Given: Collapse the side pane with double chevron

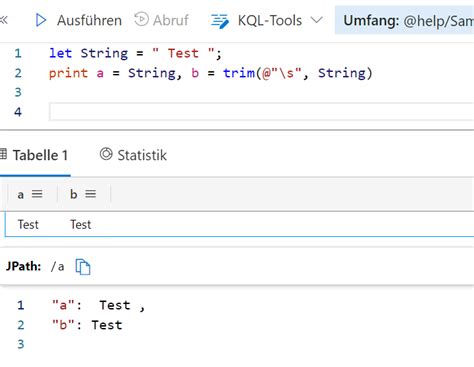Looking at the screenshot, I should (x=3, y=20).
